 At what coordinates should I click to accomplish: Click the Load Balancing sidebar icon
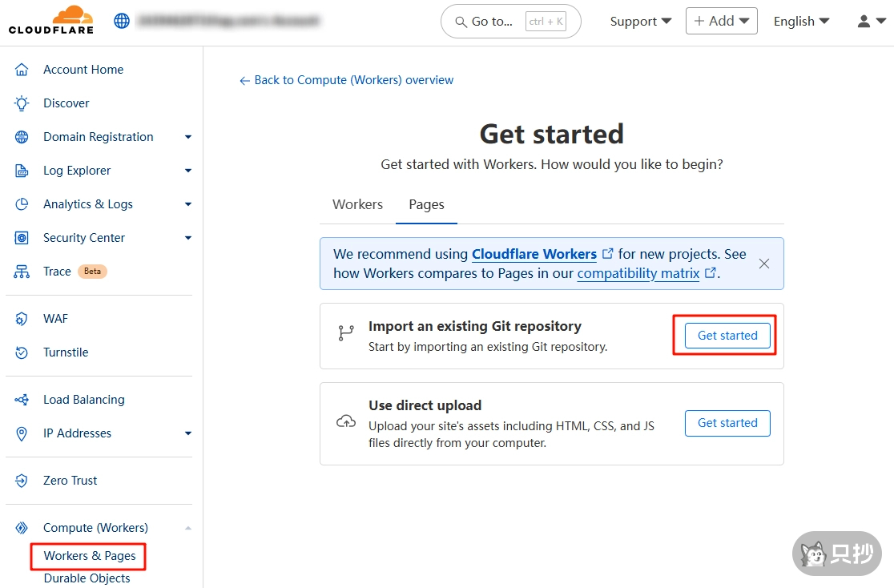[x=22, y=400]
